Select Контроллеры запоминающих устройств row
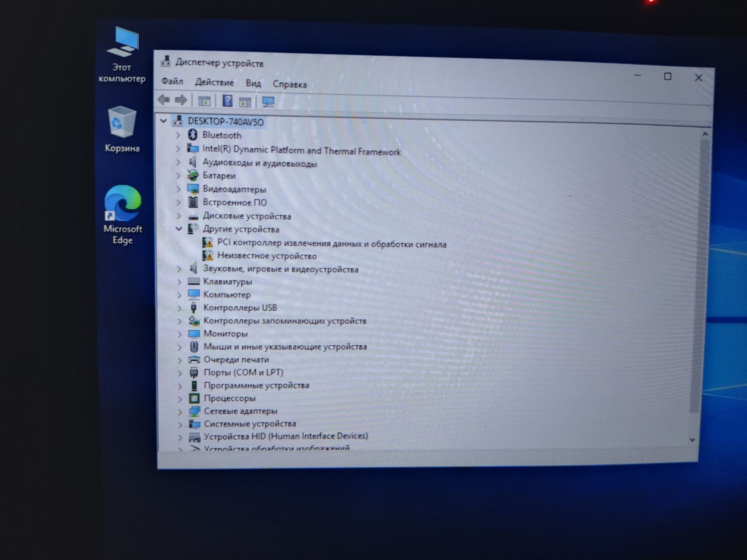747x560 pixels. [285, 320]
